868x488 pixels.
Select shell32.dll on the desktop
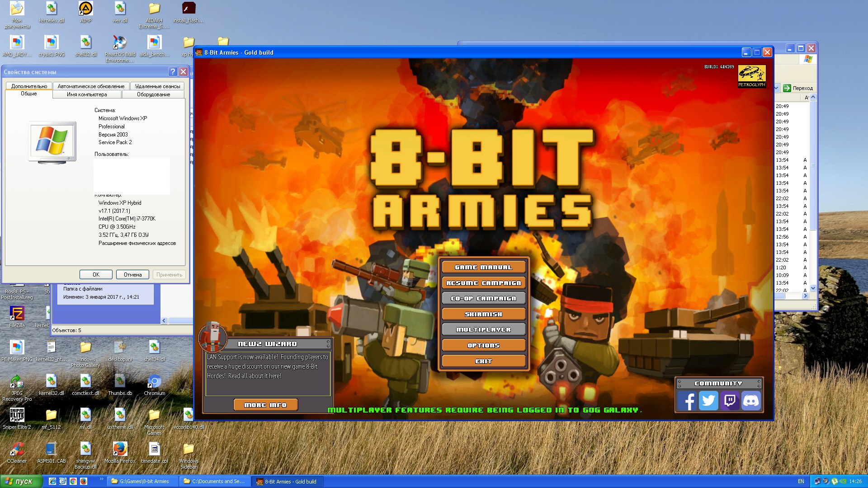85,46
